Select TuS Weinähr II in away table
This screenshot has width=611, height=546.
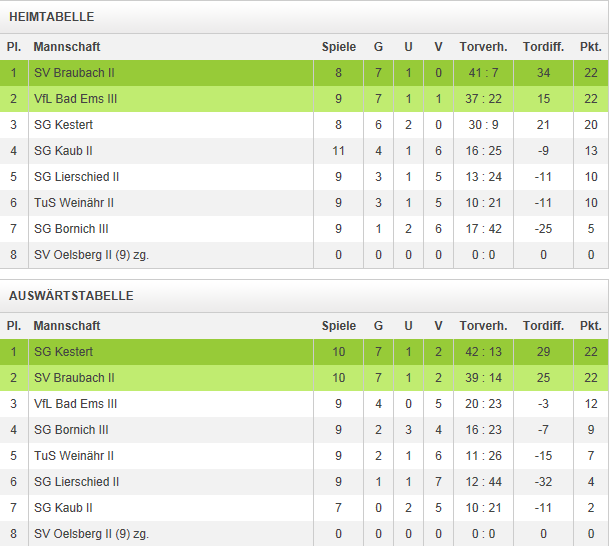(x=74, y=456)
